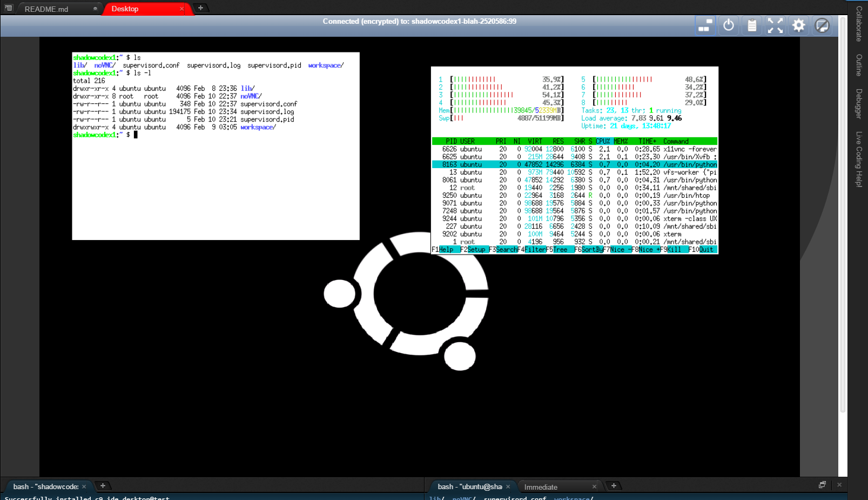Click noVNC/ directory in ls -l listing

pos(251,96)
